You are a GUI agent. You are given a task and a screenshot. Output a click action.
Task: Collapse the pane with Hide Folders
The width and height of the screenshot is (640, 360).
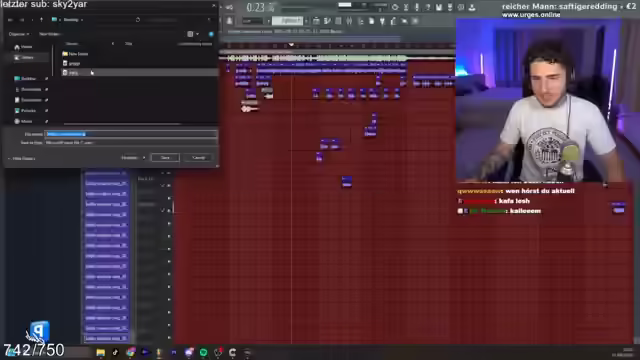(x=22, y=158)
